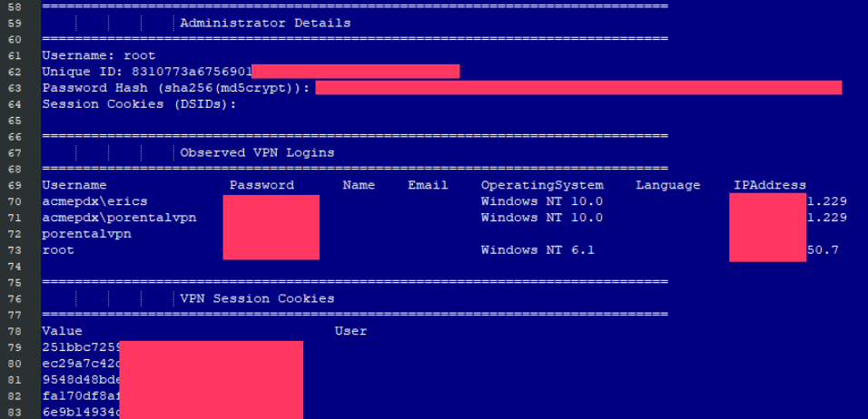Click the "Windows NT 6.1" text
This screenshot has width=868, height=419.
point(538,249)
